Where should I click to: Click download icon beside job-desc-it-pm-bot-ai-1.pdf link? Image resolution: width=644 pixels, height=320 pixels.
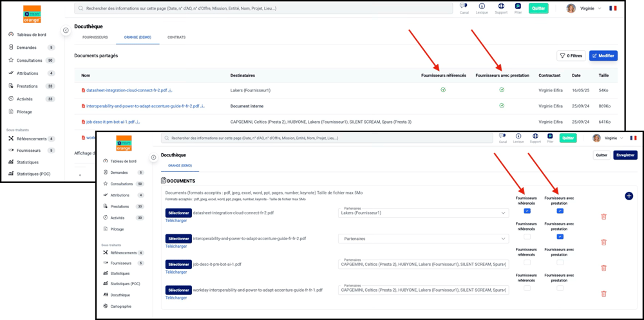coord(138,122)
